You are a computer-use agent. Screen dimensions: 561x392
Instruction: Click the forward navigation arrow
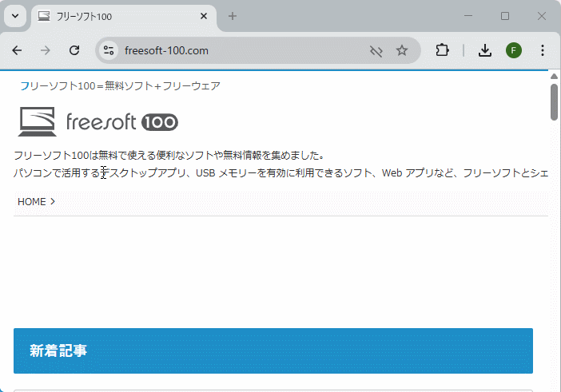[x=46, y=50]
